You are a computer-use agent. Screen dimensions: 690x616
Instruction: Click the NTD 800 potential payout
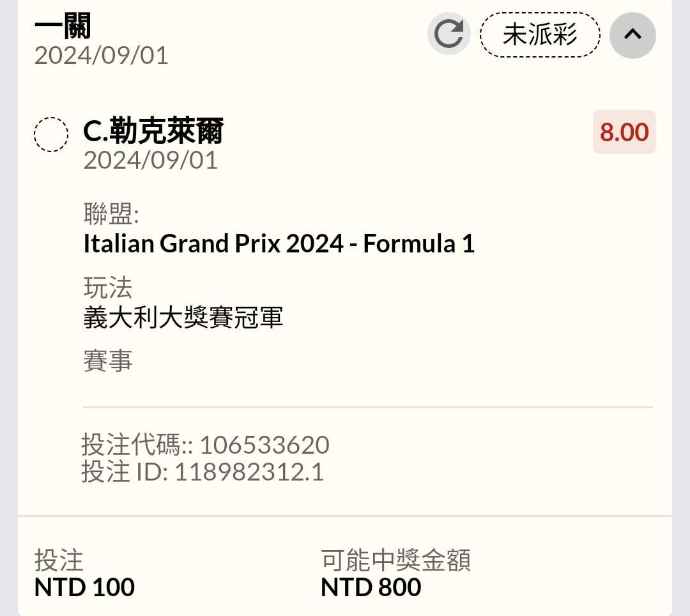pyautogui.click(x=371, y=587)
